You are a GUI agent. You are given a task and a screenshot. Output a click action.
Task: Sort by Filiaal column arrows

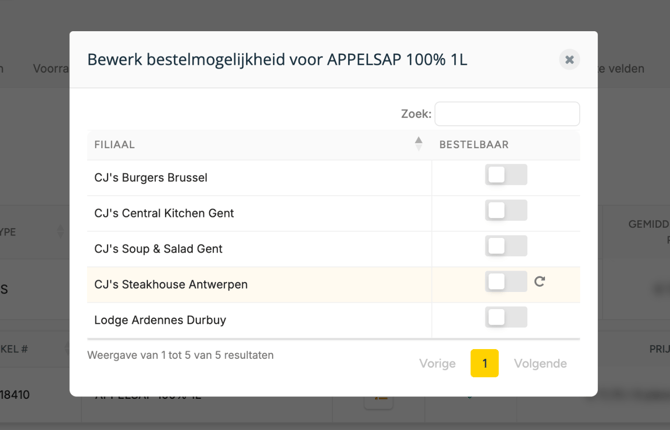(x=418, y=144)
